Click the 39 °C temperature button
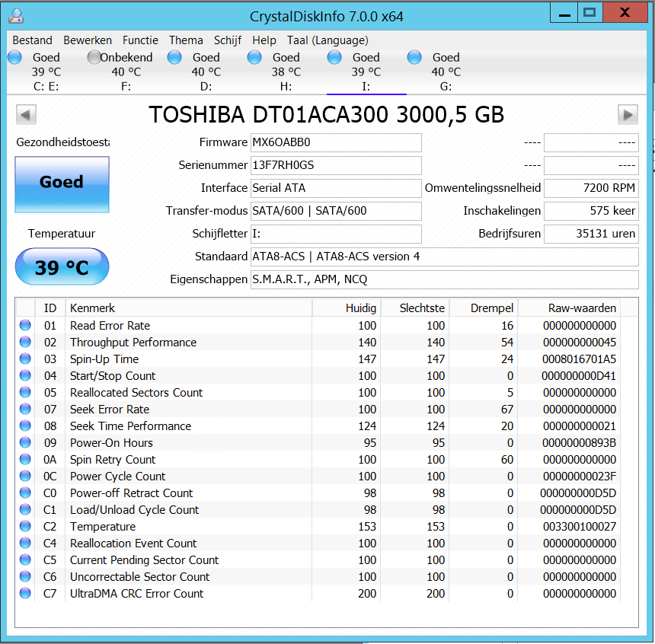The height and width of the screenshot is (644, 655). 62,267
